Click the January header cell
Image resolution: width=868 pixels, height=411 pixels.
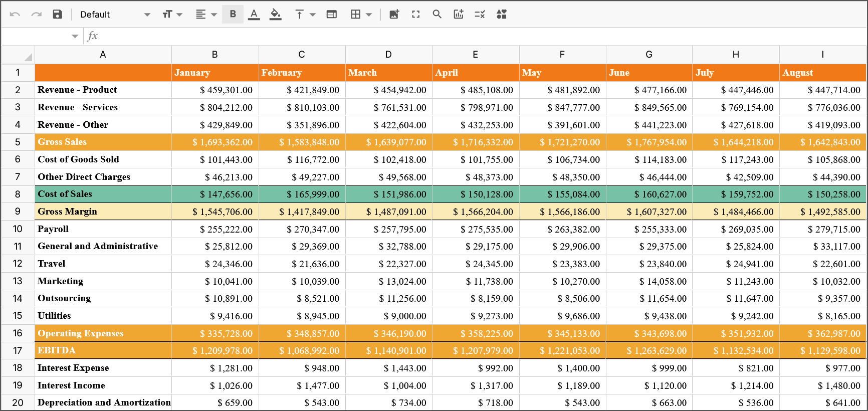[x=215, y=73]
